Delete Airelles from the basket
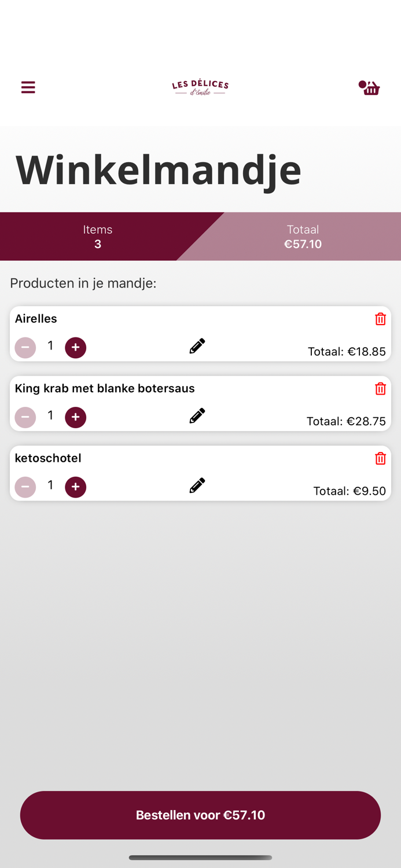This screenshot has width=401, height=868. click(x=380, y=319)
